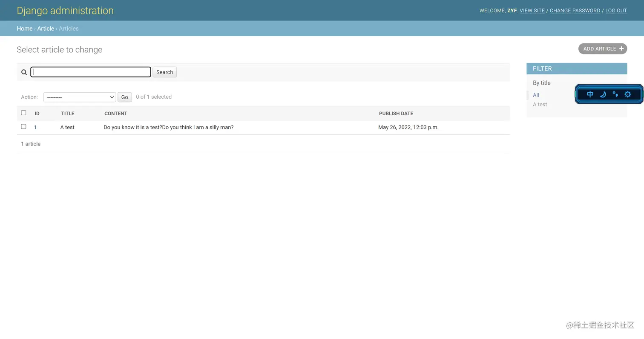
Task: Sort by the Title column header
Action: point(68,114)
